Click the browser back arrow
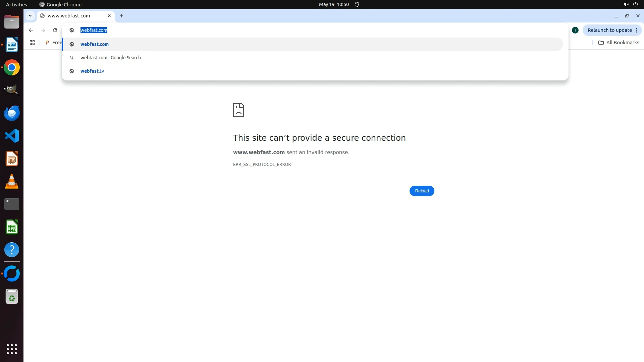644x362 pixels. pos(31,30)
